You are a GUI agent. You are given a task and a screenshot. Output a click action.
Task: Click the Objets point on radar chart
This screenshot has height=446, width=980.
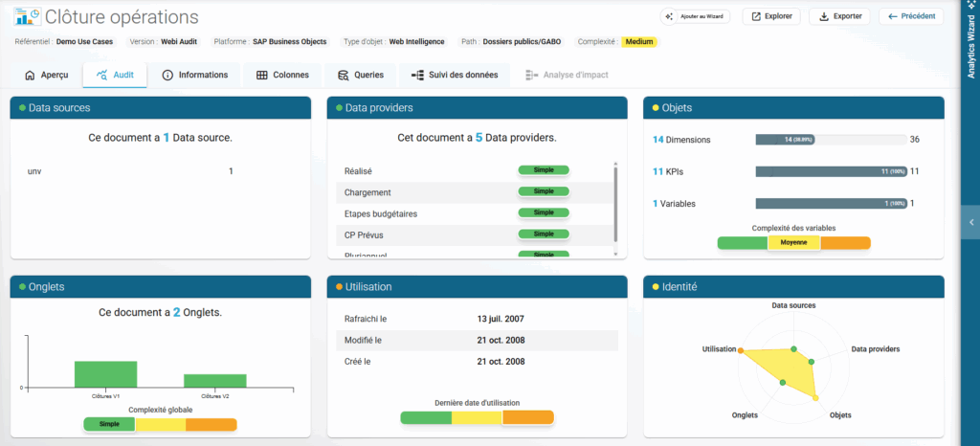pos(815,398)
